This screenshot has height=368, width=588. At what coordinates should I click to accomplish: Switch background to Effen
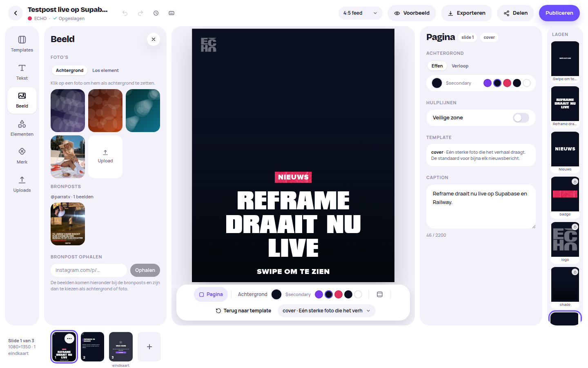[437, 66]
